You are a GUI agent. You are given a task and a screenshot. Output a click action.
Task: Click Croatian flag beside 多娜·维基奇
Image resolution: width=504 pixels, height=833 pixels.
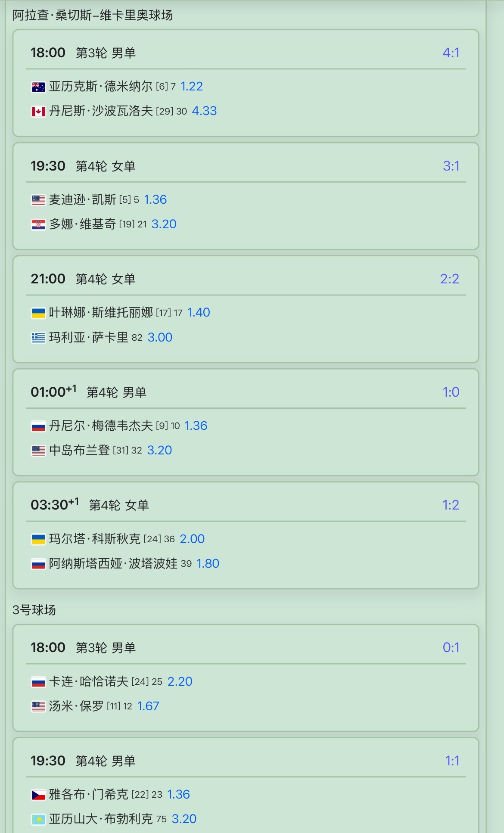[38, 224]
